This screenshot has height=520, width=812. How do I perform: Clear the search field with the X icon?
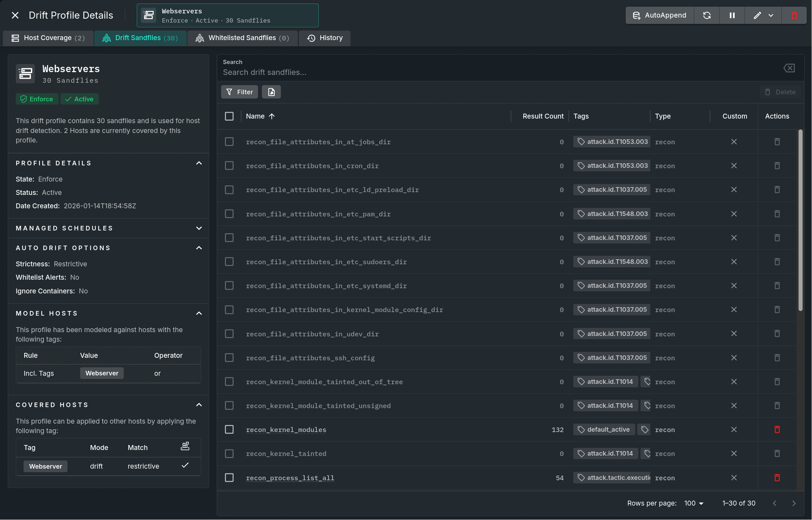point(789,68)
